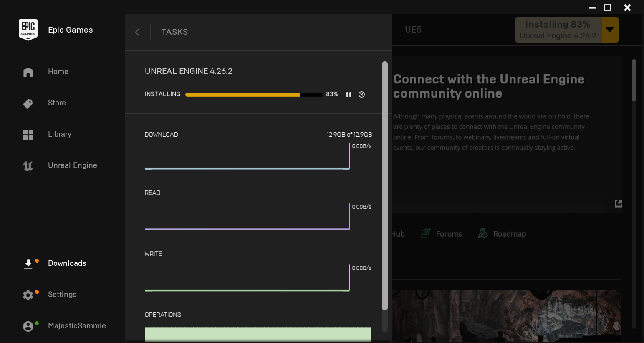The image size is (644, 343).
Task: Click the 'TASKS' panel header text
Action: [x=174, y=32]
